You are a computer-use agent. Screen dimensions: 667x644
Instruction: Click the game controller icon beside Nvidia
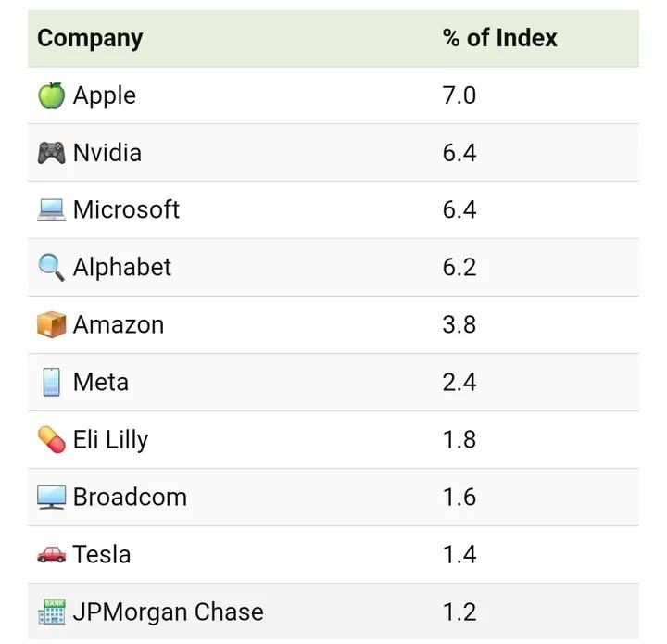51,153
